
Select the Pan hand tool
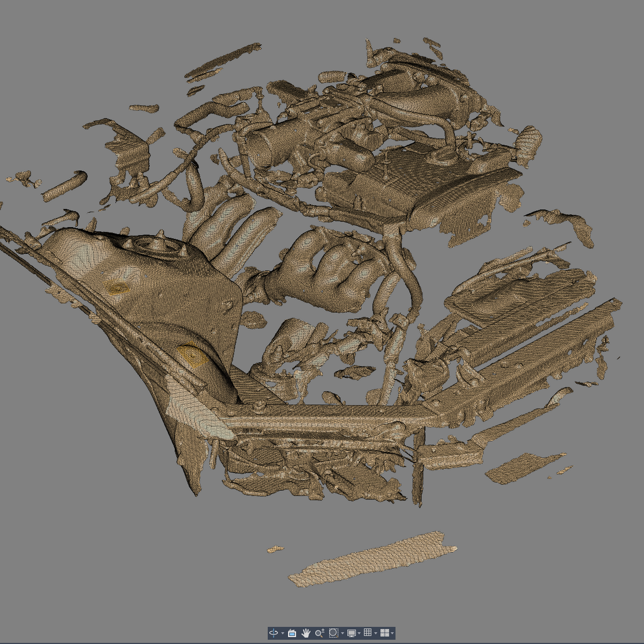click(306, 633)
